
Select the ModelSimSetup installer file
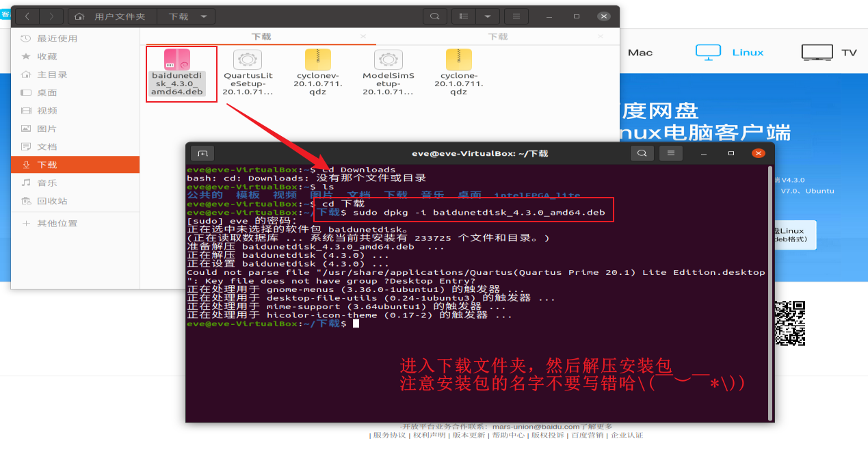click(388, 72)
